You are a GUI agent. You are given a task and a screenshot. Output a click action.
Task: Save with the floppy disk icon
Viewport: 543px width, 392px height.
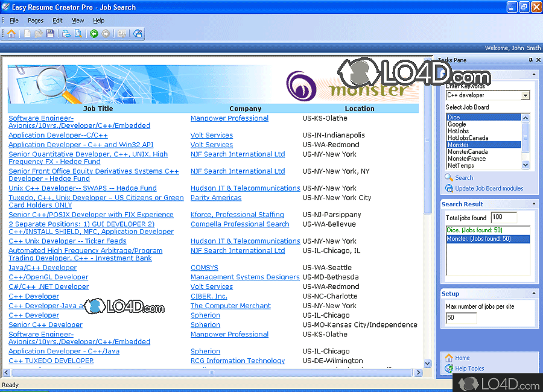(50, 34)
